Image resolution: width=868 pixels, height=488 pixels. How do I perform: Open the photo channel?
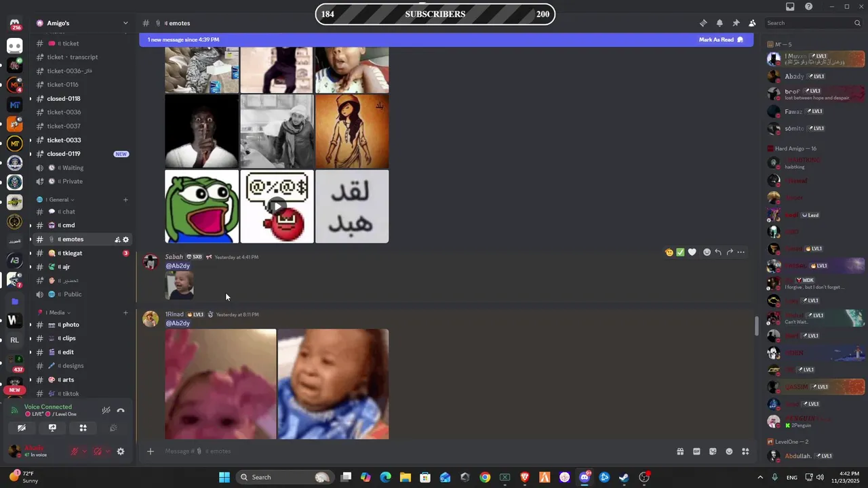pyautogui.click(x=82, y=325)
